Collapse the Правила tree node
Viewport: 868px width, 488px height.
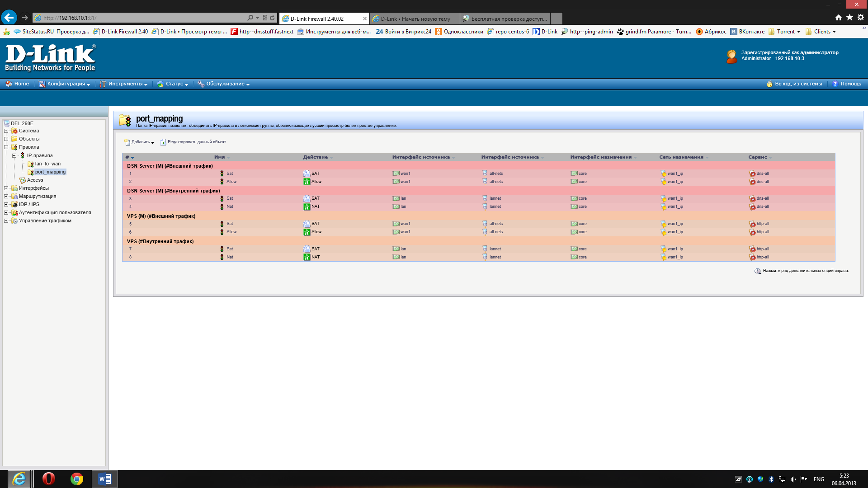click(x=6, y=147)
